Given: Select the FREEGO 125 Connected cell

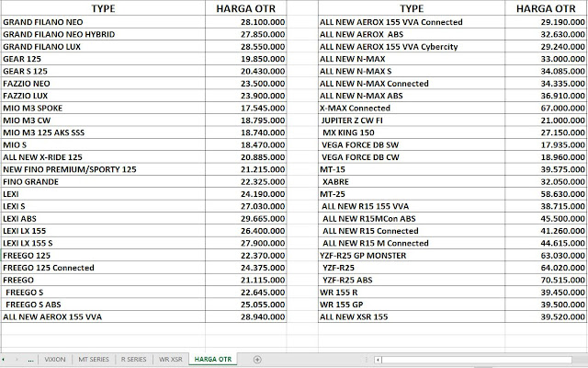Looking at the screenshot, I should (x=103, y=268).
